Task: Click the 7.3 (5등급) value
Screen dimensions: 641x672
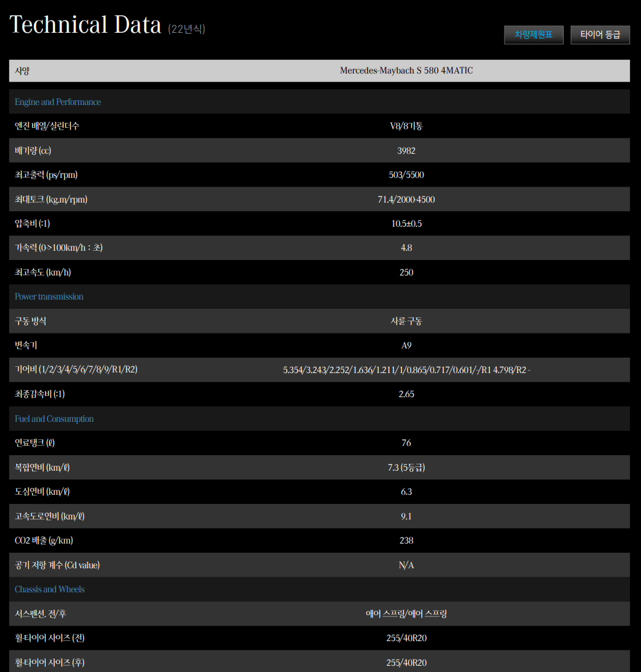Action: [406, 467]
